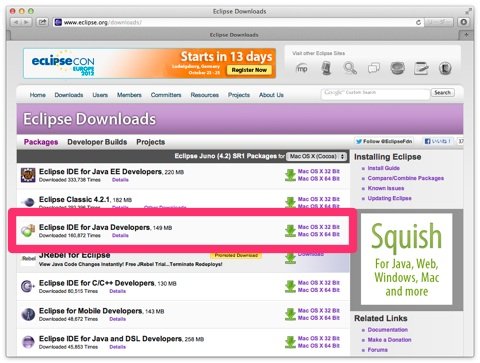Click the round disc icon in Eclipse sites
480x363 pixels.
397,68
